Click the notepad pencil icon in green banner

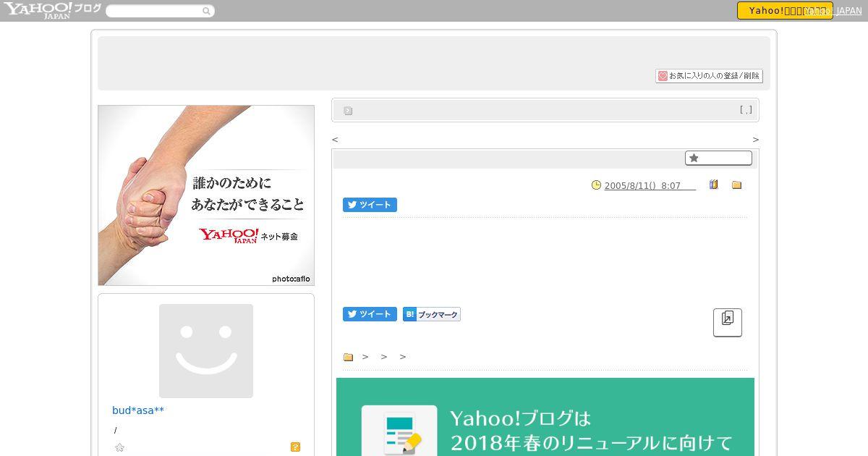(x=399, y=432)
